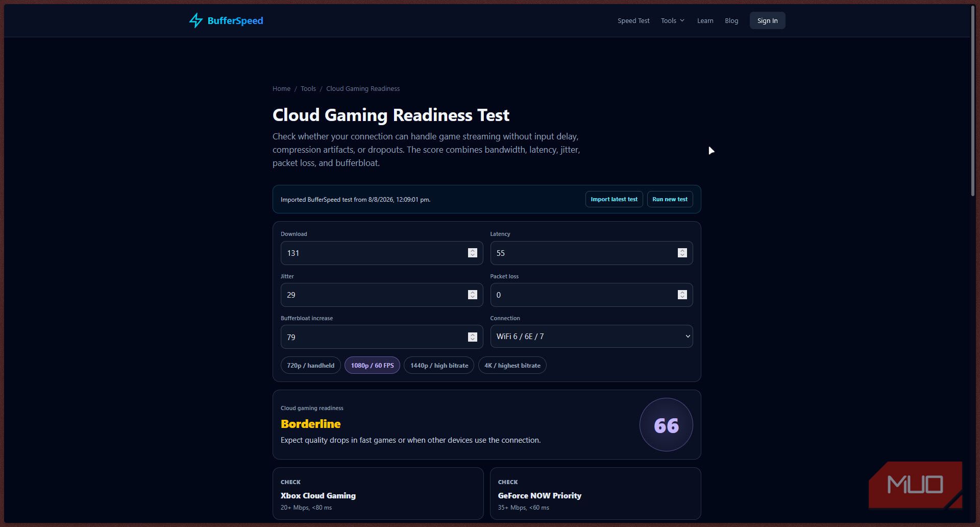The width and height of the screenshot is (980, 527).
Task: Open the Connection dropdown showing WiFi 6
Action: pyautogui.click(x=591, y=337)
